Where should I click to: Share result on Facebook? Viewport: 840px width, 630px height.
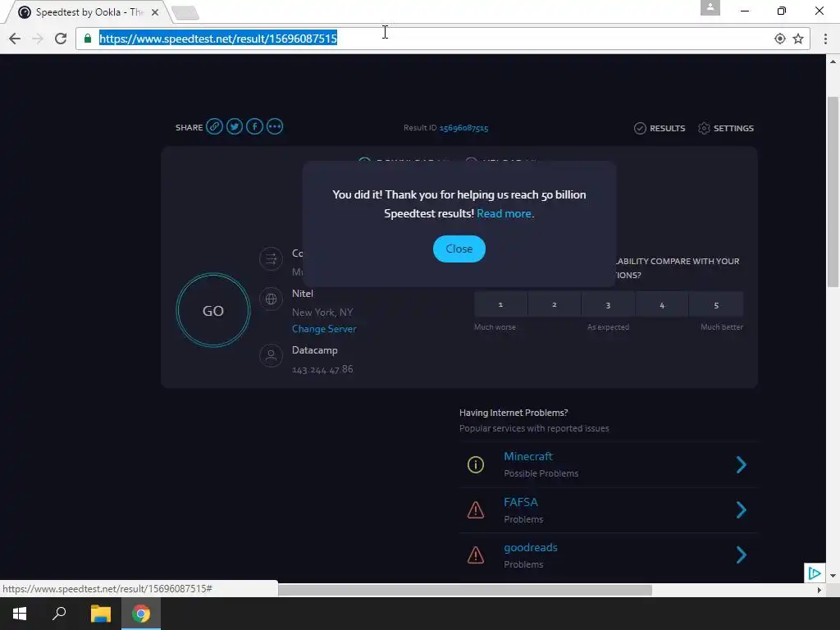[254, 127]
